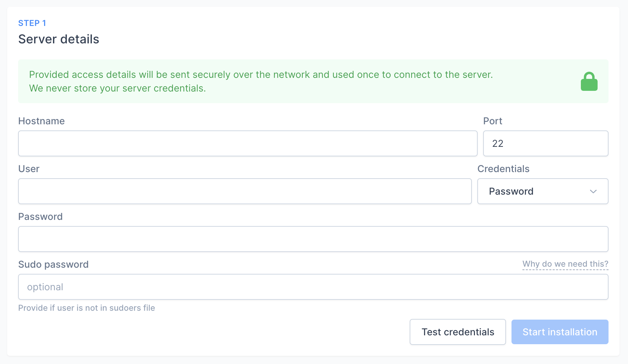Image resolution: width=628 pixels, height=364 pixels.
Task: Click the optional Sudo password field
Action: (x=313, y=287)
